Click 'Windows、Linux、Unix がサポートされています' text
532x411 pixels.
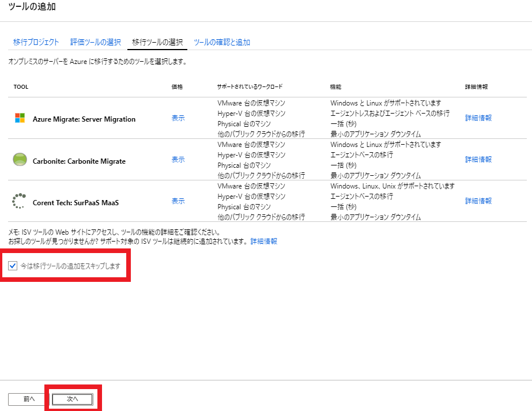[393, 186]
